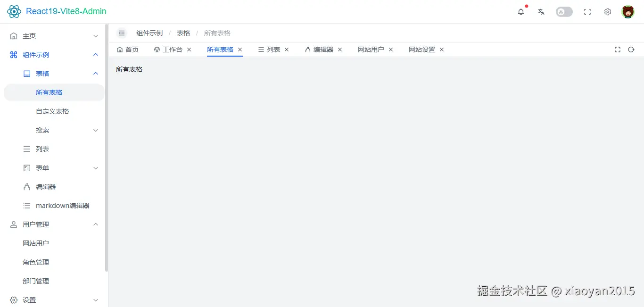The image size is (644, 307).
Task: Collapse the sidebar with the fold icon
Action: click(x=122, y=33)
